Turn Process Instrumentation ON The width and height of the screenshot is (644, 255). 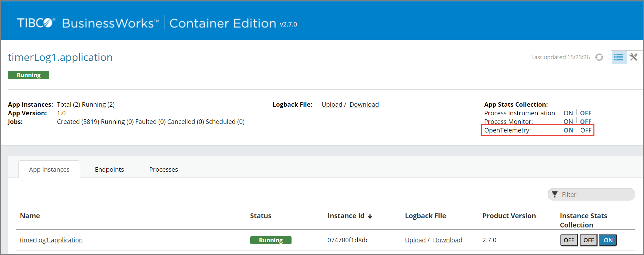coord(568,113)
